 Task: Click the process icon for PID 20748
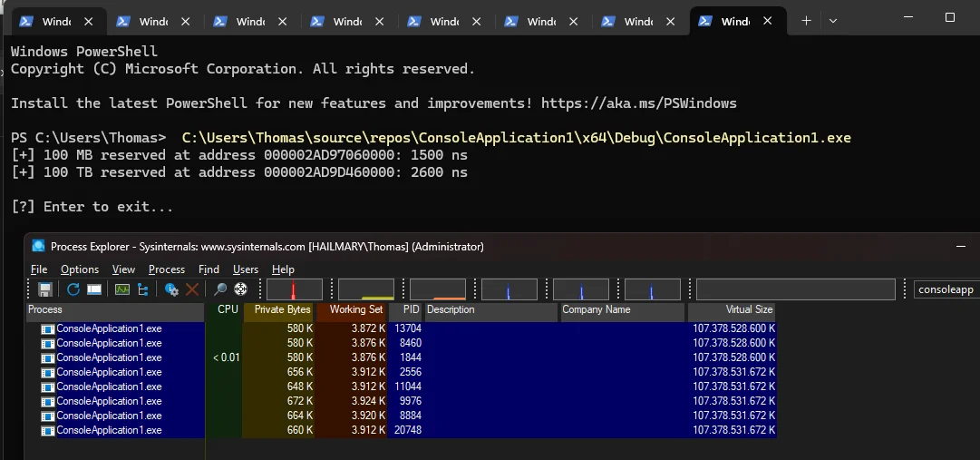click(47, 431)
